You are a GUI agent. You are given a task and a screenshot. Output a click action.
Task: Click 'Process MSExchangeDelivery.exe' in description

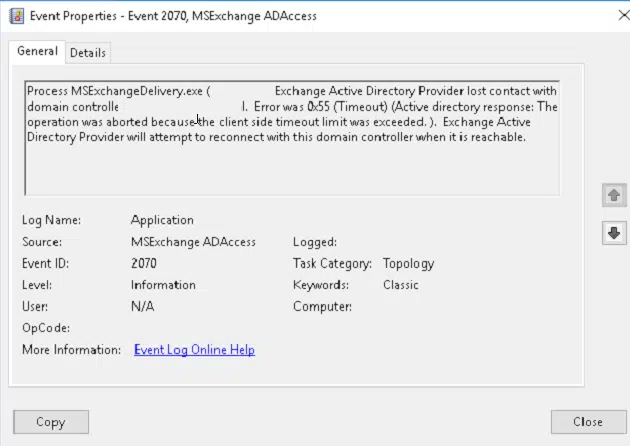(115, 91)
